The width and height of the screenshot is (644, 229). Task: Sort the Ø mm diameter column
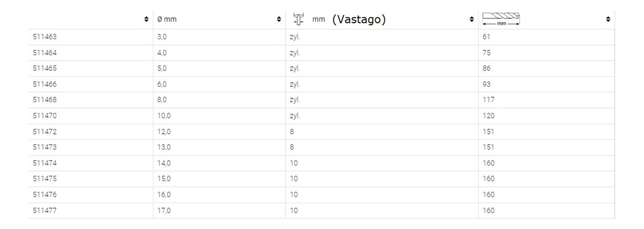pos(279,19)
